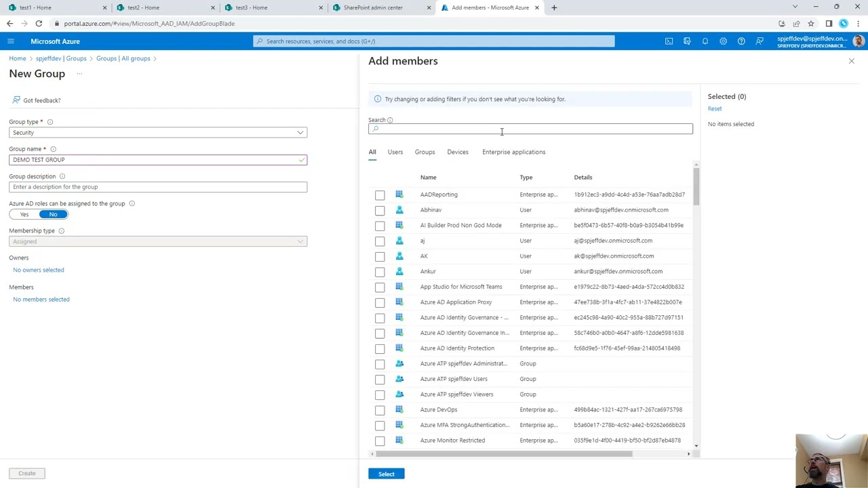Open a new browser tab

pyautogui.click(x=554, y=7)
